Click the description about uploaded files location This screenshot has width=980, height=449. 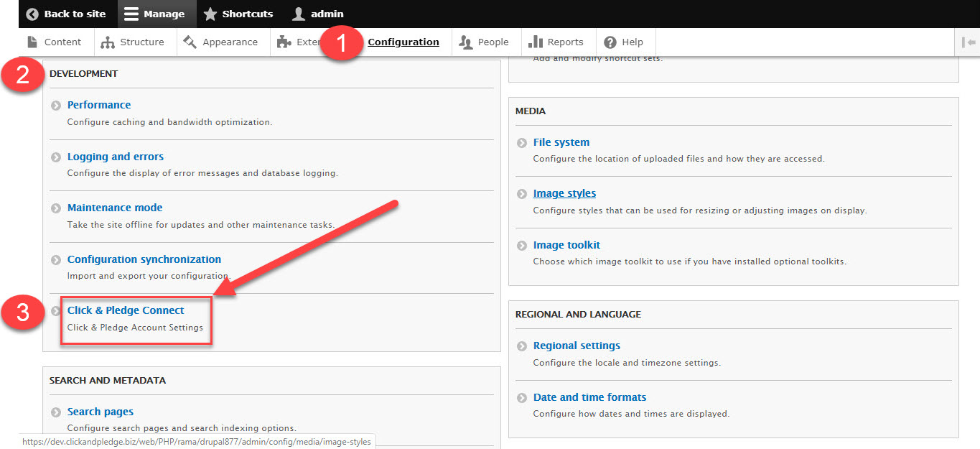point(679,159)
